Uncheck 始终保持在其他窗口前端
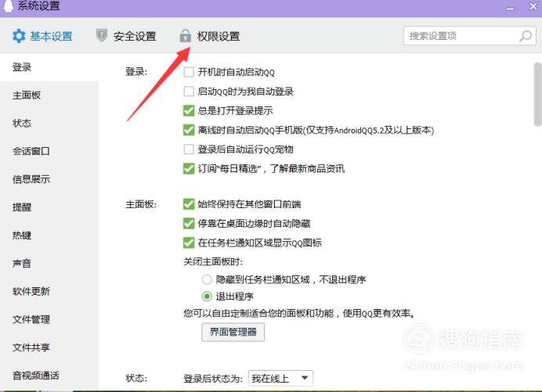This screenshot has height=392, width=542. [x=189, y=204]
